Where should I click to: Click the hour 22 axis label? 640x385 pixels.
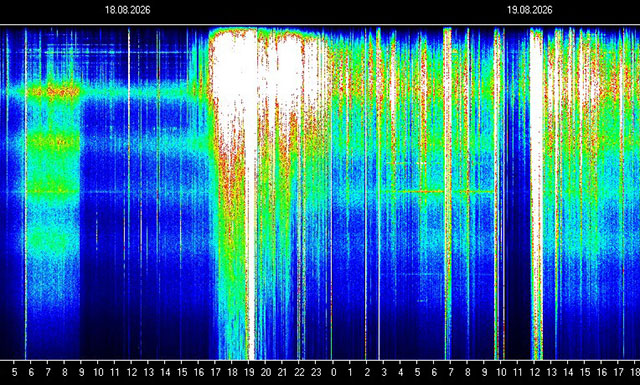(300, 372)
